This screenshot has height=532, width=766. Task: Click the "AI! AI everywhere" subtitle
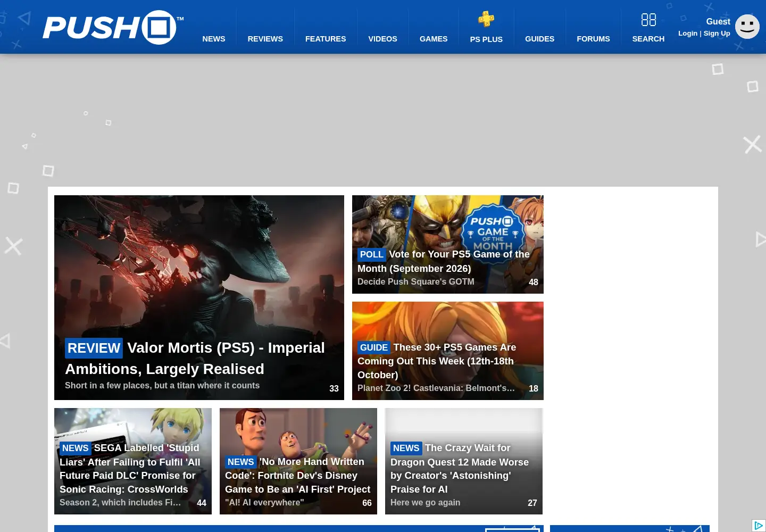264,502
